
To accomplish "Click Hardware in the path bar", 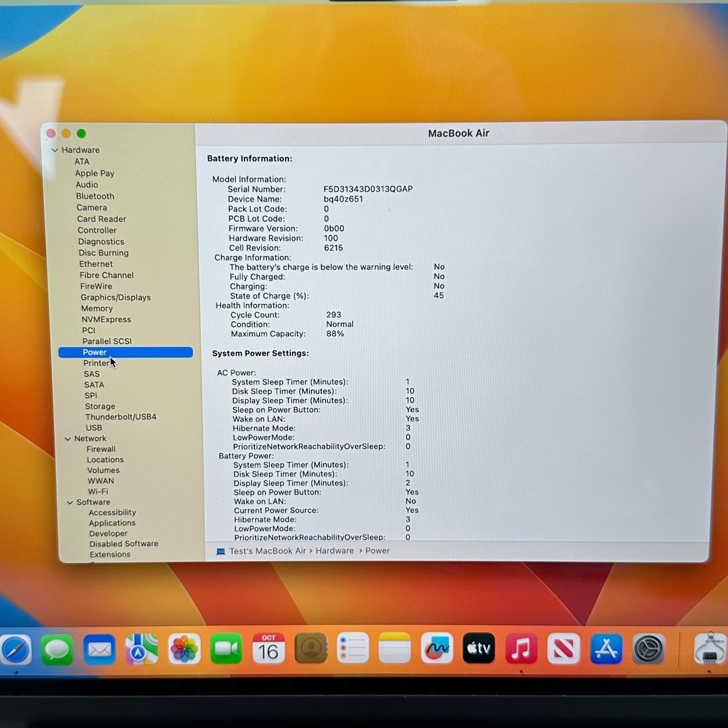I will click(x=334, y=551).
